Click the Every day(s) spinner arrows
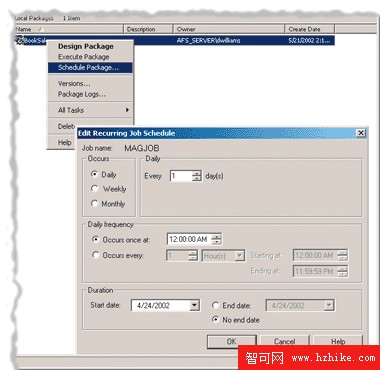 [x=197, y=176]
